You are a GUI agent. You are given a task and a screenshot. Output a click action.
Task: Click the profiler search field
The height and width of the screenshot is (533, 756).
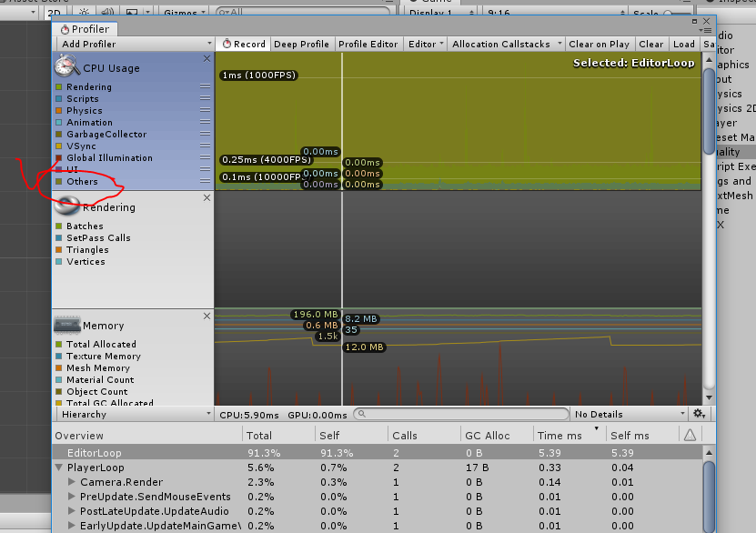point(460,414)
